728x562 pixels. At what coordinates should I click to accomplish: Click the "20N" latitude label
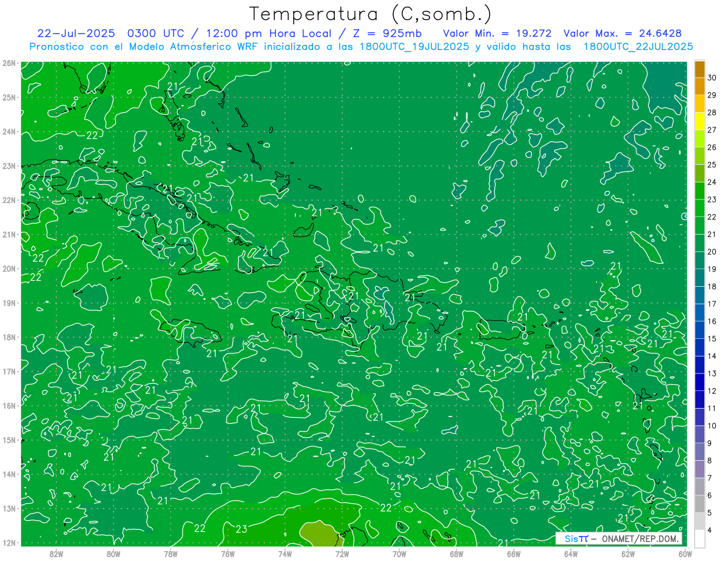[x=8, y=269]
